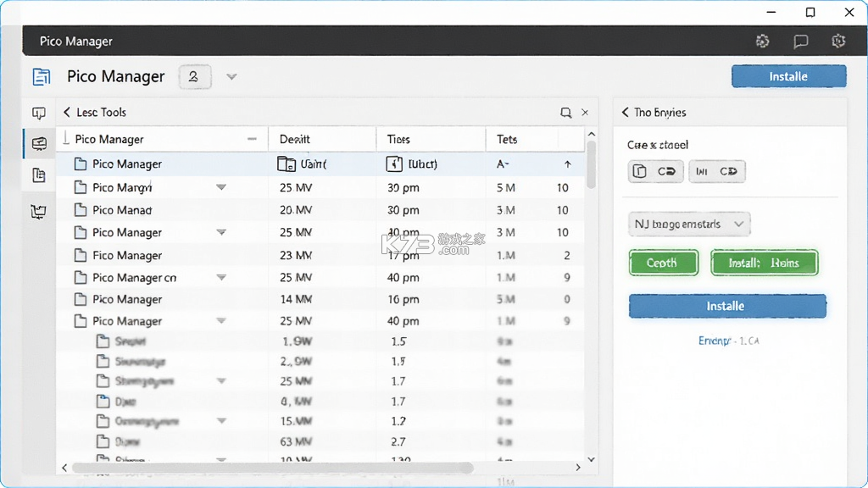Select the highlighted monitor icon in the left sidebar
Screen dimensions: 868x488
pos(39,144)
